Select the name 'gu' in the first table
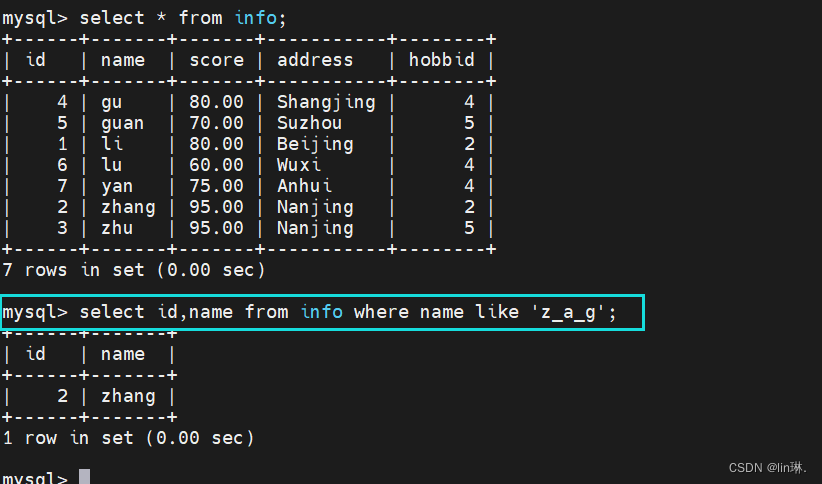Viewport: 822px width, 484px height. point(112,102)
